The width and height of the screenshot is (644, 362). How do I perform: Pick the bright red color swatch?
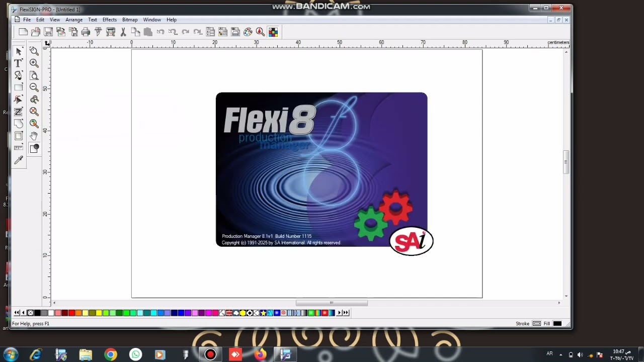[x=71, y=313]
